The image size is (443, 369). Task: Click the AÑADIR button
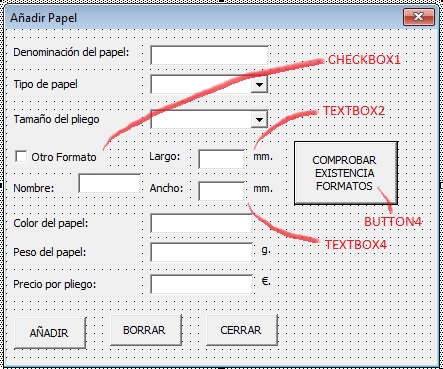(50, 333)
